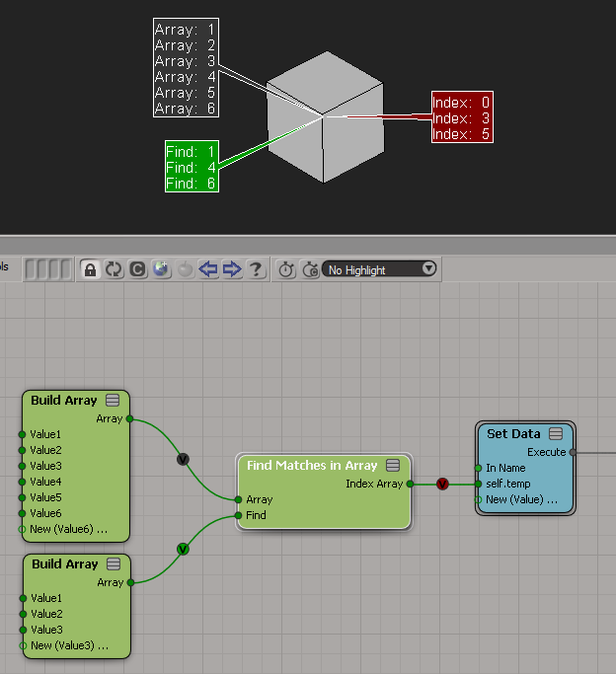Screen dimensions: 616x674
Task: Collapse the top Build Array node
Action: point(114,401)
